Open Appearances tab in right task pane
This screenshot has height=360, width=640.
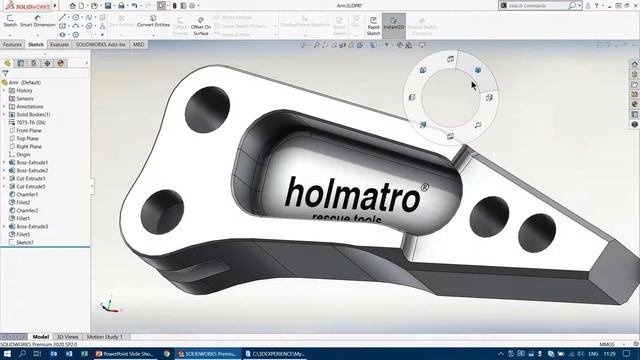point(634,104)
